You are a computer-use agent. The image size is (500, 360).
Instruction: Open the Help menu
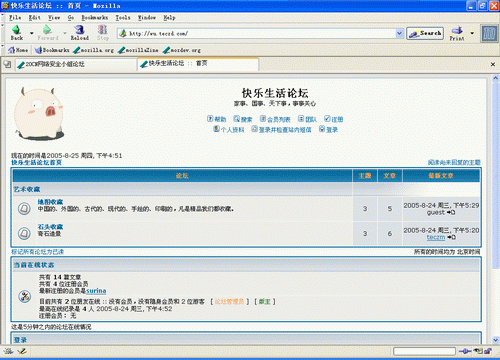pos(169,17)
